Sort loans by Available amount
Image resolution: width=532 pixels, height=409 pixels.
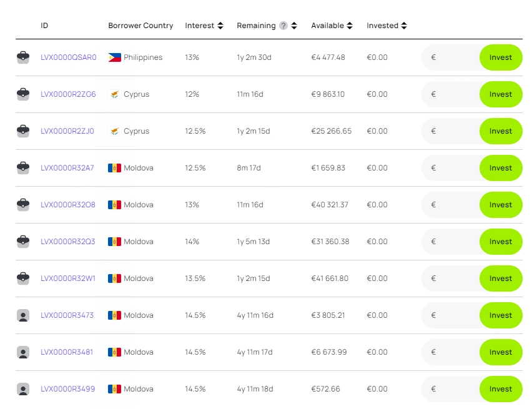point(350,26)
